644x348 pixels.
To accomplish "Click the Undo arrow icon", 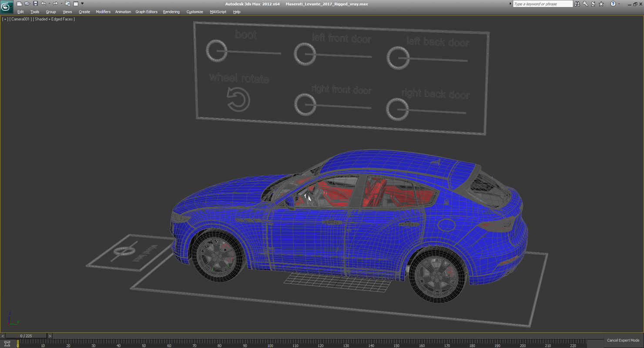I will [x=44, y=4].
